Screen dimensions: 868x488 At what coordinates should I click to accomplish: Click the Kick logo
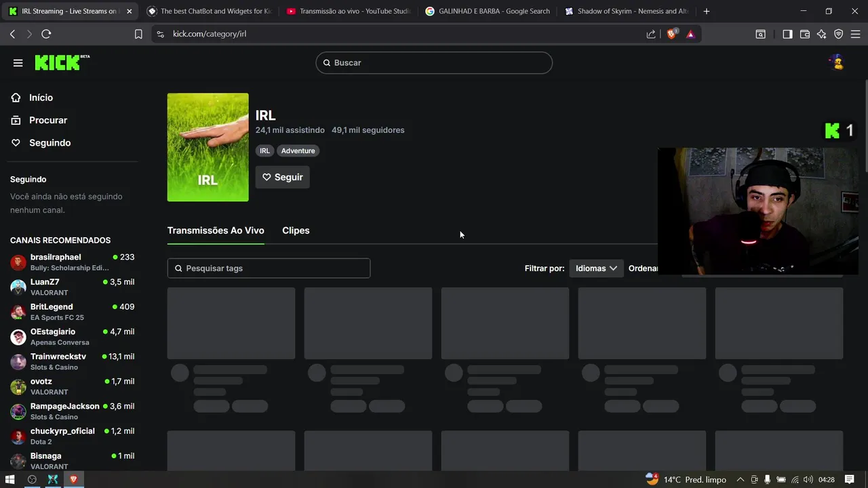coord(62,62)
